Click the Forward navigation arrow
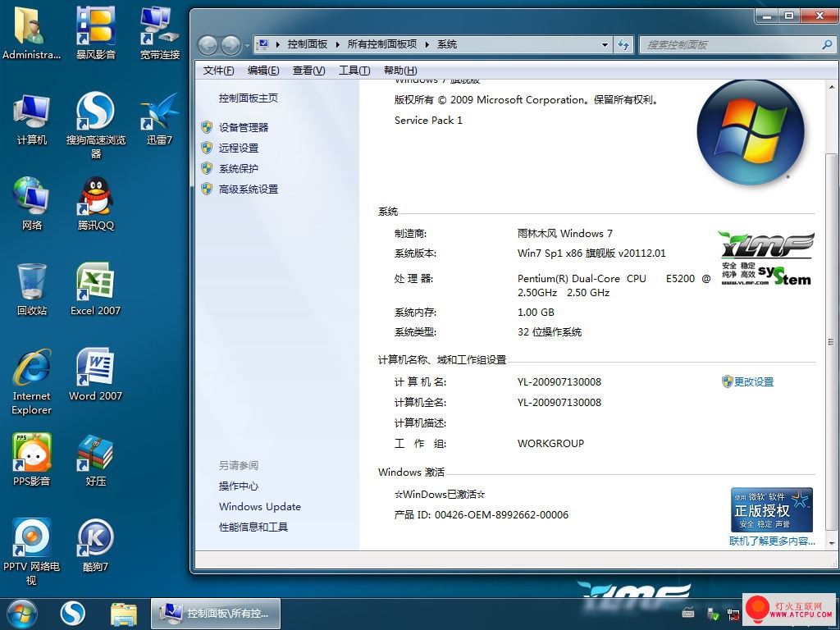 point(231,45)
